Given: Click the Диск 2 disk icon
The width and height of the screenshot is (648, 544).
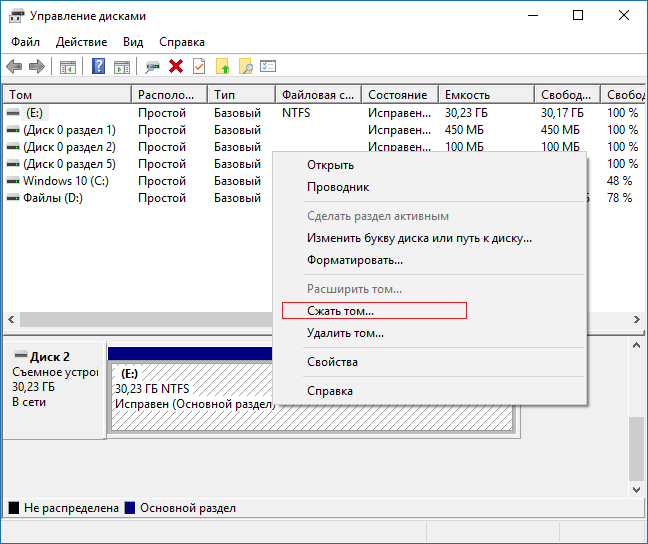Looking at the screenshot, I should (21, 355).
